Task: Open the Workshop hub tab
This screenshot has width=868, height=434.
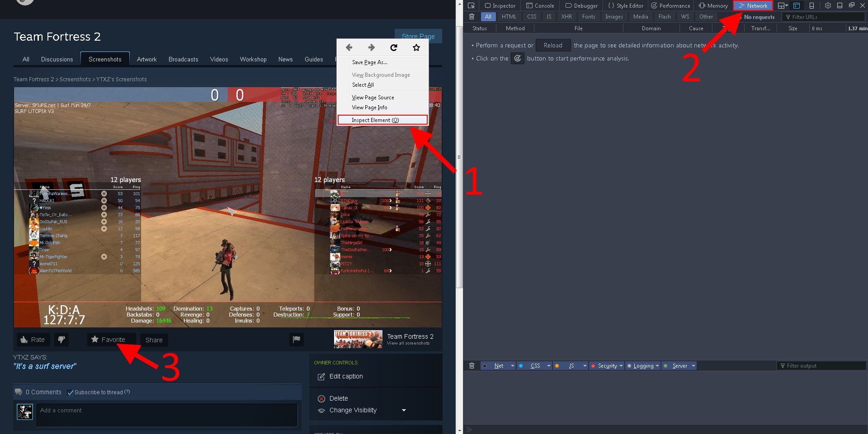Action: [x=253, y=59]
